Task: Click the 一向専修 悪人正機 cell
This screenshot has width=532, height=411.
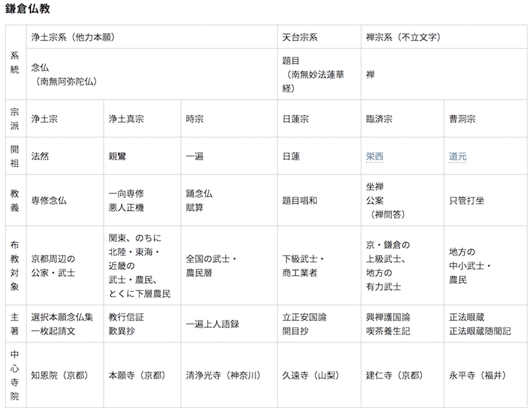Action: (142, 201)
